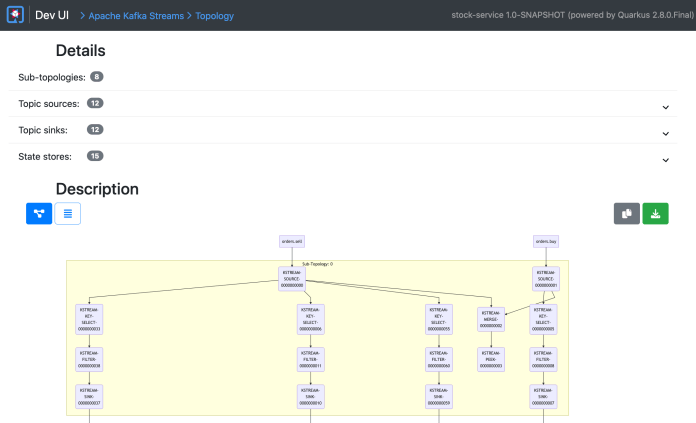Go to Dev UI home title
The image size is (696, 423).
coord(54,15)
